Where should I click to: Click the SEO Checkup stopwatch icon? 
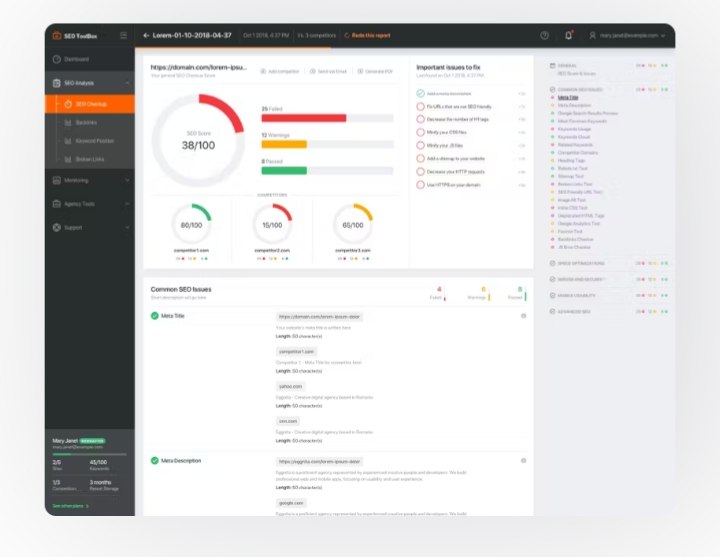click(x=68, y=104)
